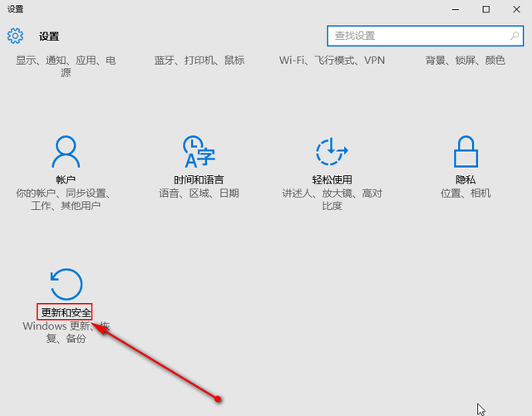
Task: Click description 语音、区域、日期
Action: click(x=199, y=193)
